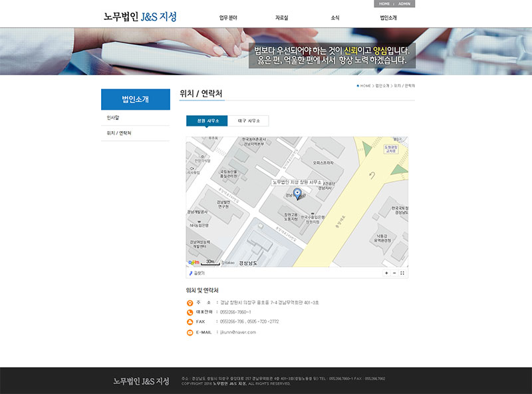Viewport: 532px width, 394px height.
Task: Click the orange phone icon
Action: coord(190,313)
